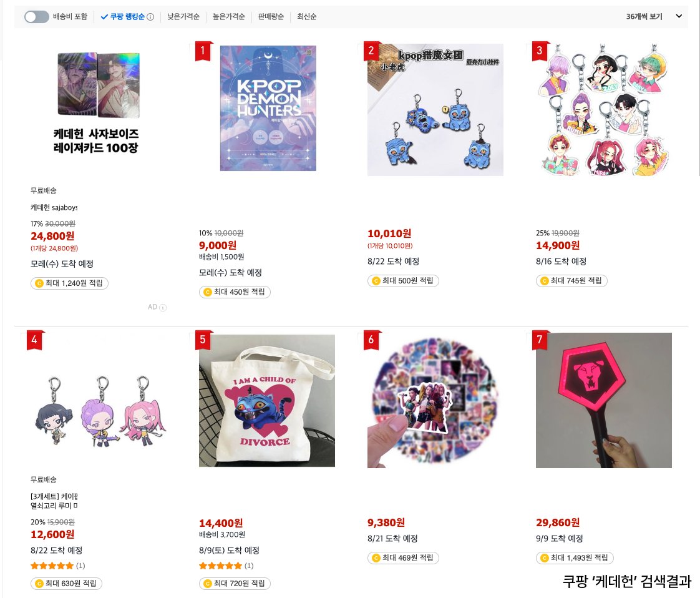Image resolution: width=700 pixels, height=598 pixels.
Task: Select the checked 쿠팡 랭킹순 sort option
Action: [x=123, y=17]
